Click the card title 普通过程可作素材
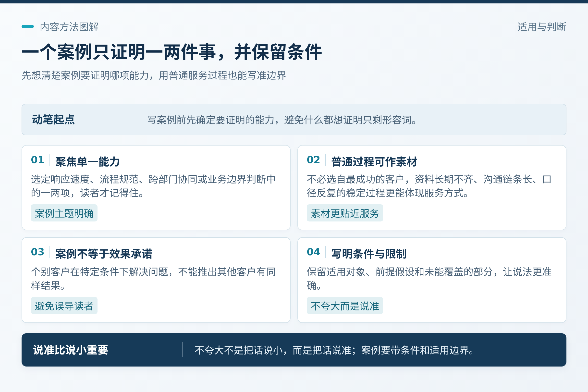 pos(374,161)
